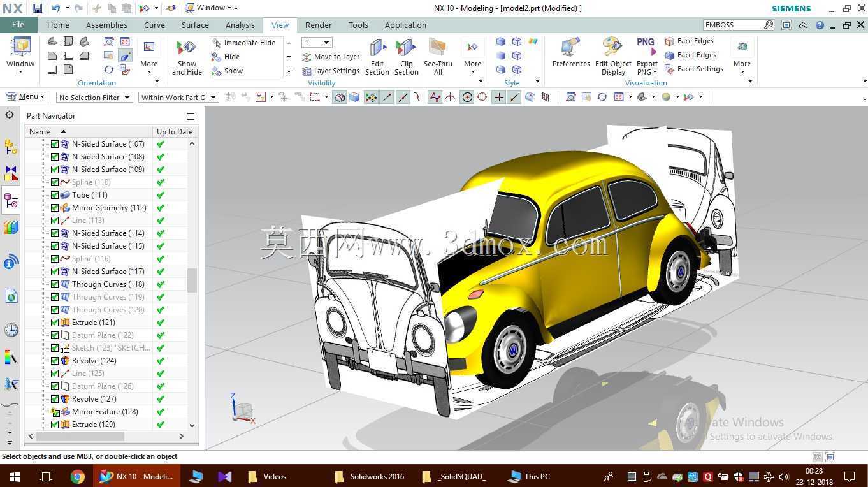
Task: Open the Solidworks 2016 taskbar folder
Action: tap(370, 476)
